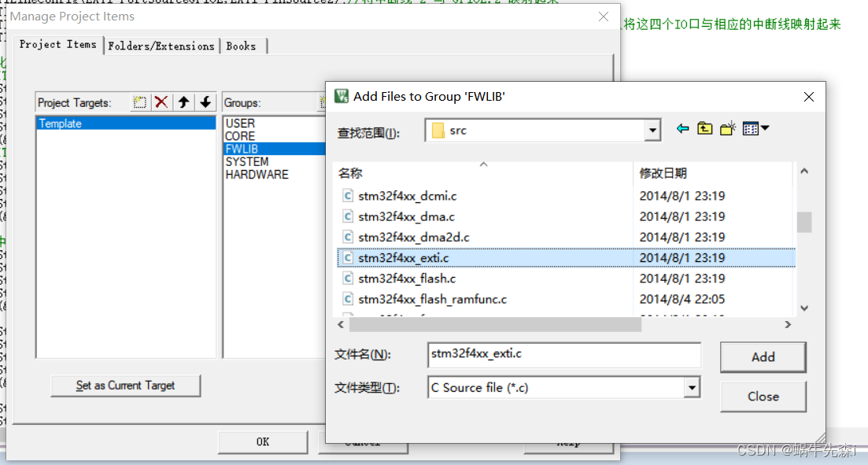
Task: Click horizontal scroll left arrow
Action: click(x=341, y=325)
